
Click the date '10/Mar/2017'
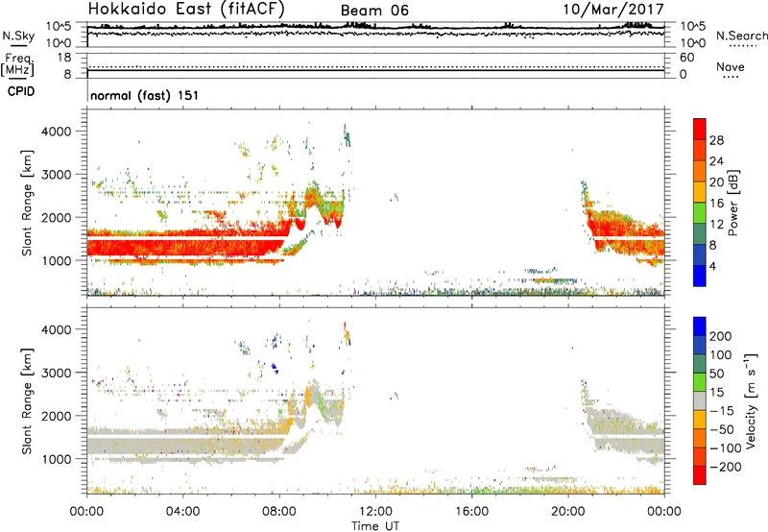point(613,10)
